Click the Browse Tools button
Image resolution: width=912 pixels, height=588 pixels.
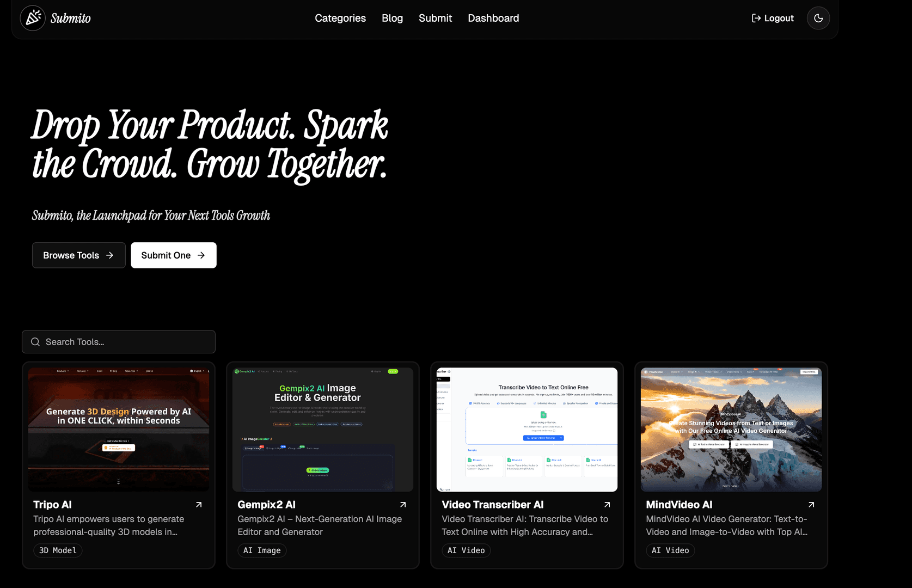78,255
